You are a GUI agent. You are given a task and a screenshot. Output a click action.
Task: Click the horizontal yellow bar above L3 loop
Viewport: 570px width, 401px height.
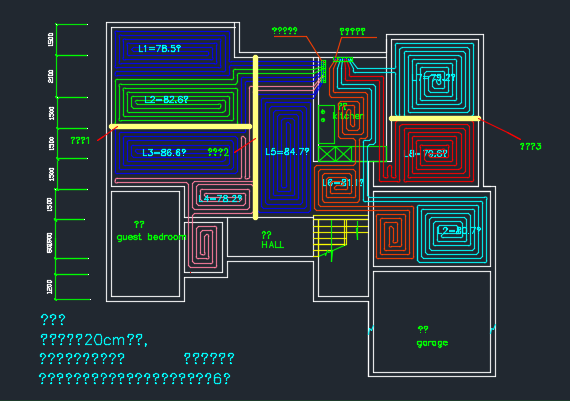coord(181,127)
